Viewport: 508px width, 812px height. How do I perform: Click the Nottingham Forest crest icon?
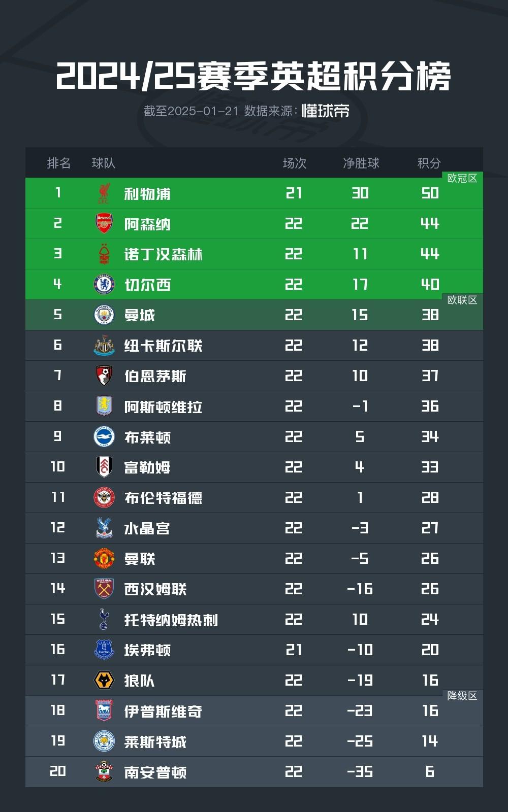coord(104,254)
